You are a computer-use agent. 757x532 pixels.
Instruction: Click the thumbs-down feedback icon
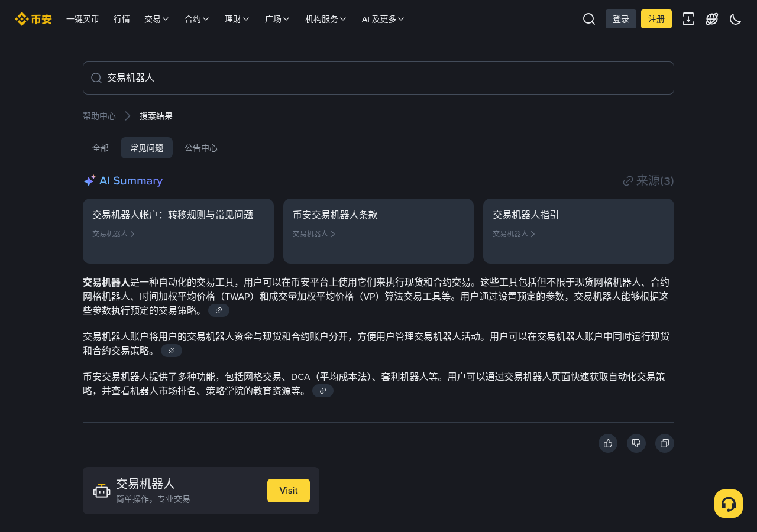(x=636, y=443)
